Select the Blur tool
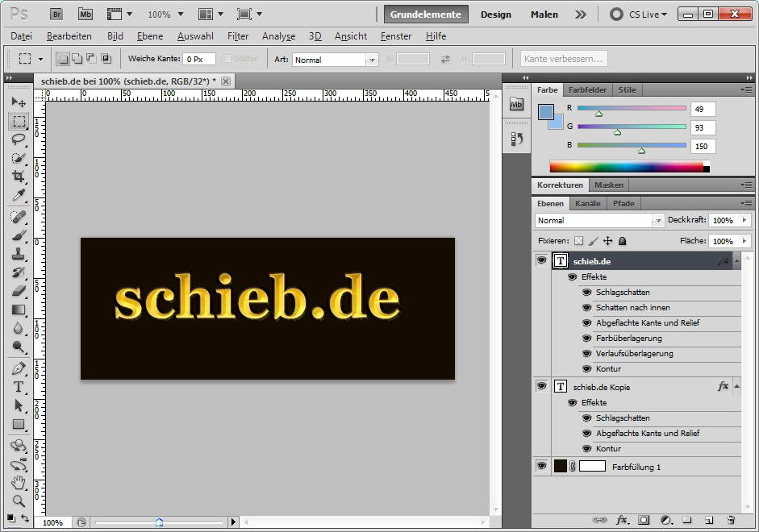 click(x=19, y=328)
